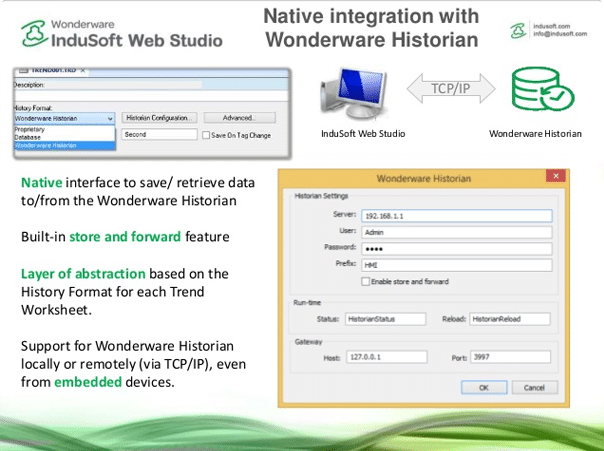
Task: Confirm with the OK button
Action: [x=484, y=388]
